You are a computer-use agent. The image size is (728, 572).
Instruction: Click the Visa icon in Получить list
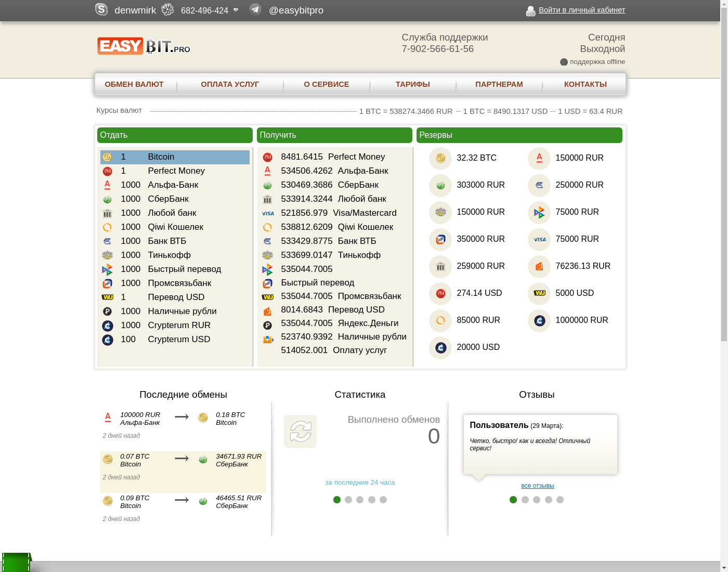point(268,213)
